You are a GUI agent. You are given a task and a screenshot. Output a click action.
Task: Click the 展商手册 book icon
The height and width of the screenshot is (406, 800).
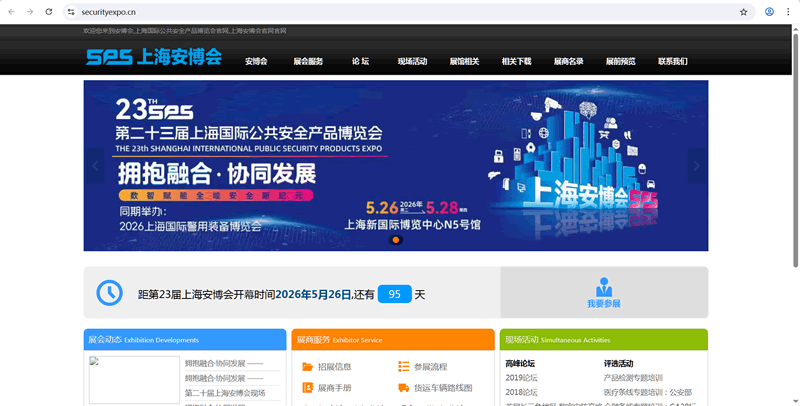tap(307, 388)
